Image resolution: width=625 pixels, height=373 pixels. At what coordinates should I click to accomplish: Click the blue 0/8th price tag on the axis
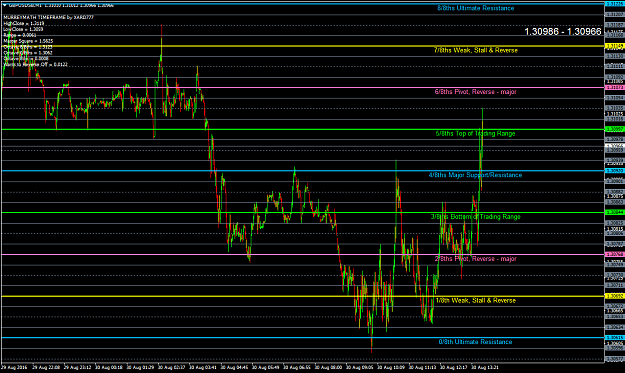click(x=615, y=338)
